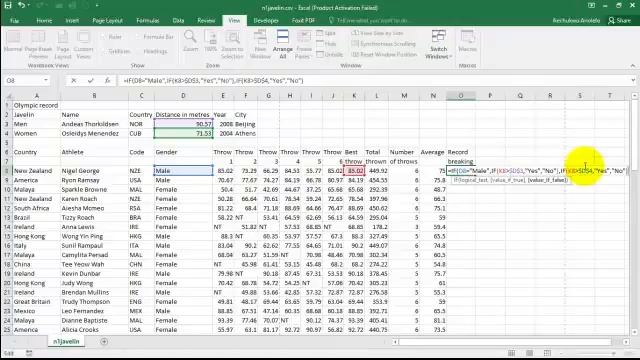640x360 pixels.
Task: Click the Undo arrow icon
Action: click(x=21, y=5)
